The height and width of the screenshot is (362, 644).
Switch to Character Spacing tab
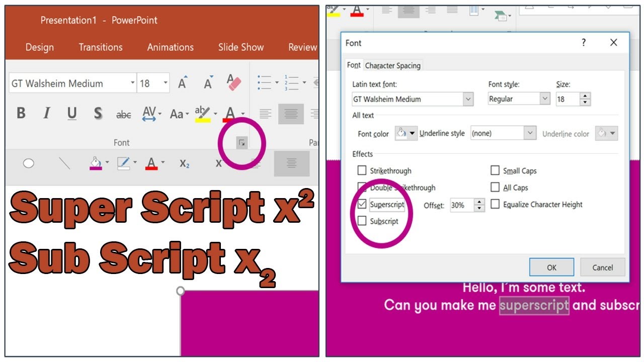tap(393, 66)
